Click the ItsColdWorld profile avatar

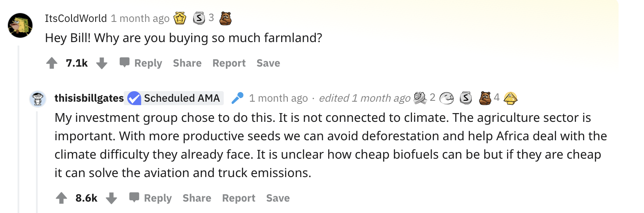coord(20,25)
